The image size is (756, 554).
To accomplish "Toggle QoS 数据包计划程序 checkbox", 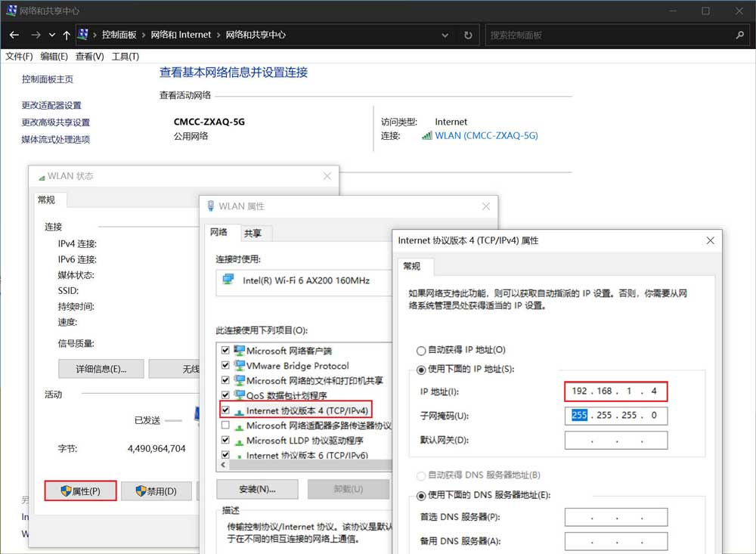I will click(x=225, y=395).
